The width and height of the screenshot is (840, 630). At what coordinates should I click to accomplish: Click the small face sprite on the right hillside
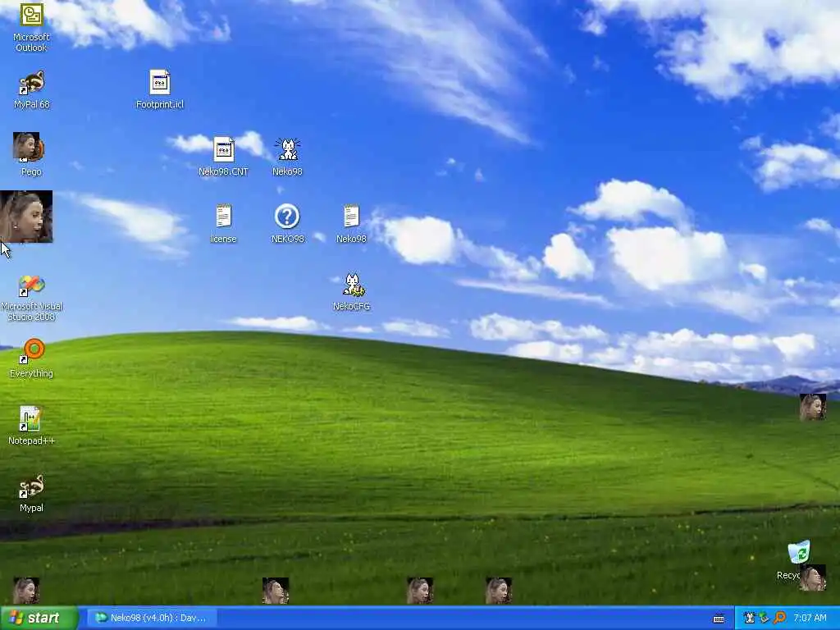[813, 407]
